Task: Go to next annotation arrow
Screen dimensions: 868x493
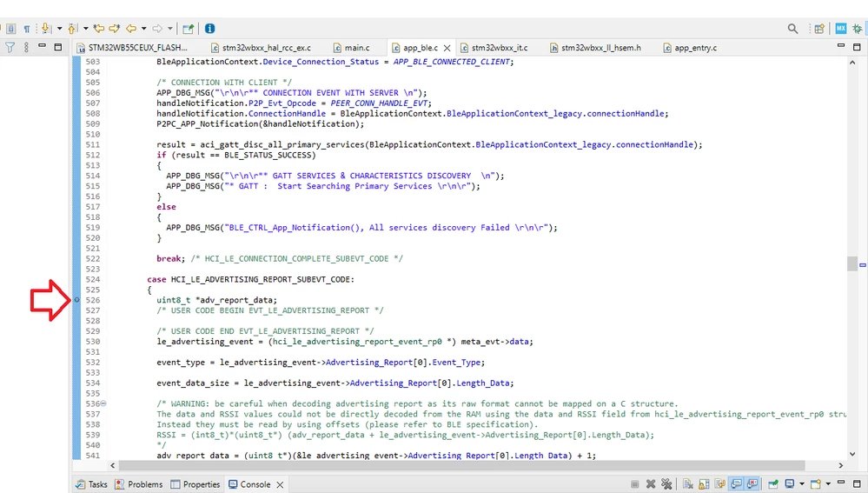Action: 46,28
